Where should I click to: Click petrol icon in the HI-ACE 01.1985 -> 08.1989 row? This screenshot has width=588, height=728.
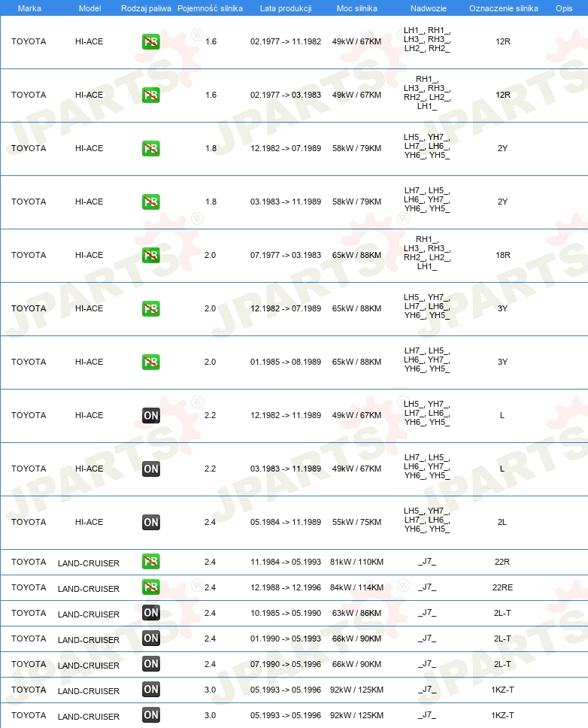151,362
